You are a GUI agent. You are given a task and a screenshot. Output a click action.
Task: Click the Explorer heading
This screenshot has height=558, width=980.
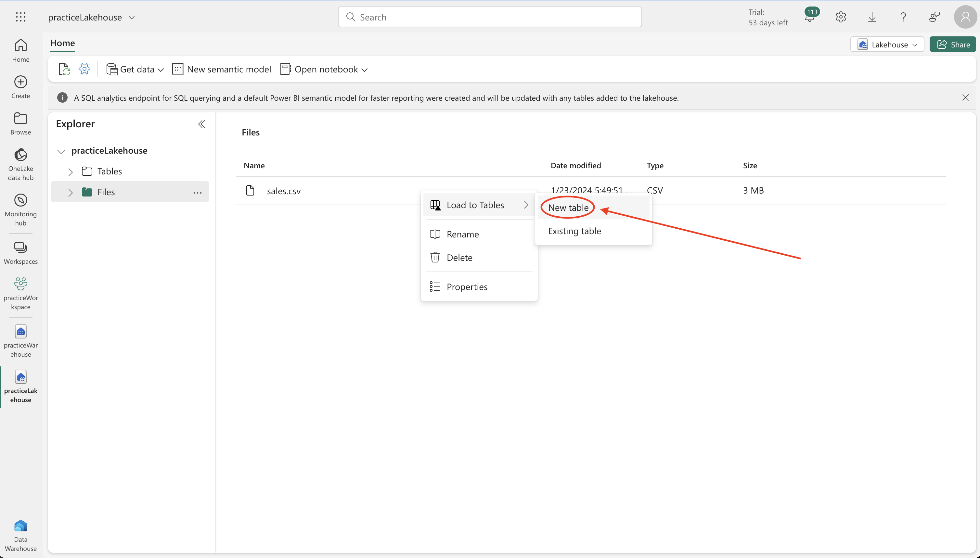pyautogui.click(x=75, y=124)
